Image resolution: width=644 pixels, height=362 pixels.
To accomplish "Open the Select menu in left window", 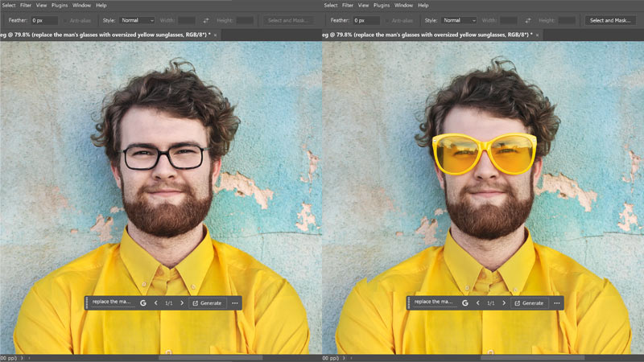I will coord(9,6).
